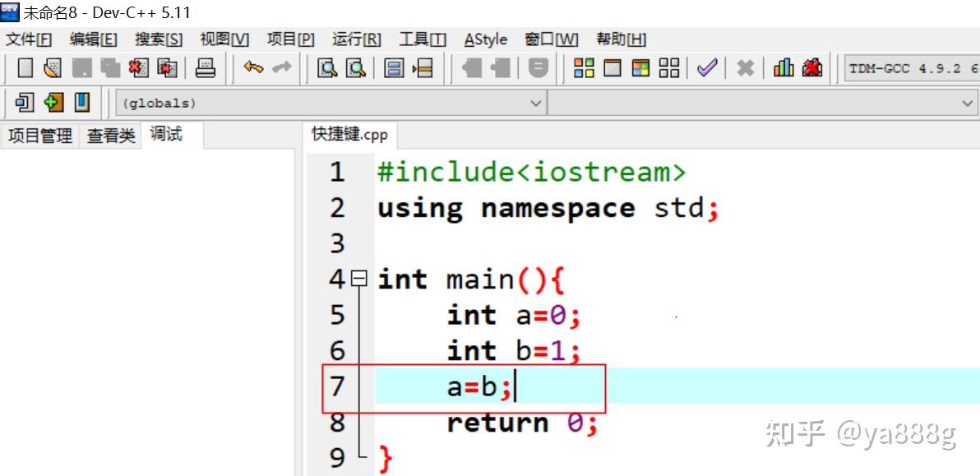Click line number 3 in the gutter
The width and height of the screenshot is (980, 476).
pos(338,243)
